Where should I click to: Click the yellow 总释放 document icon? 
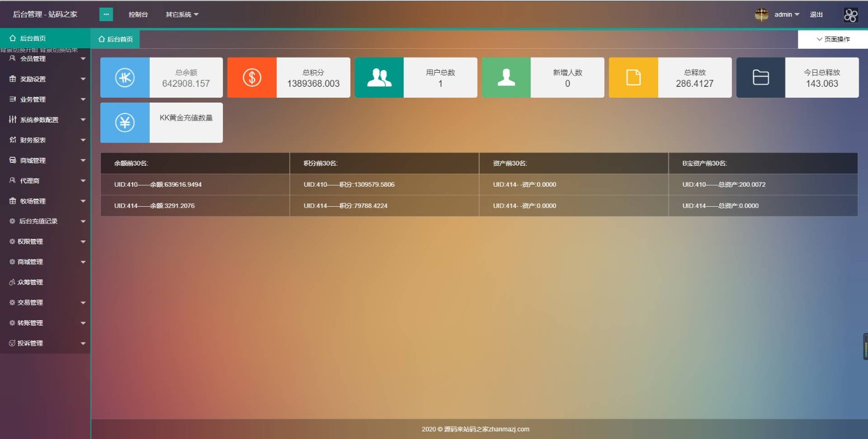tap(633, 78)
